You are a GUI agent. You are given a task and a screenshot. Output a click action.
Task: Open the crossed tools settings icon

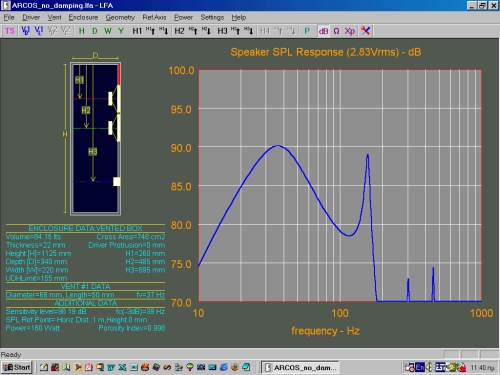coord(366,31)
